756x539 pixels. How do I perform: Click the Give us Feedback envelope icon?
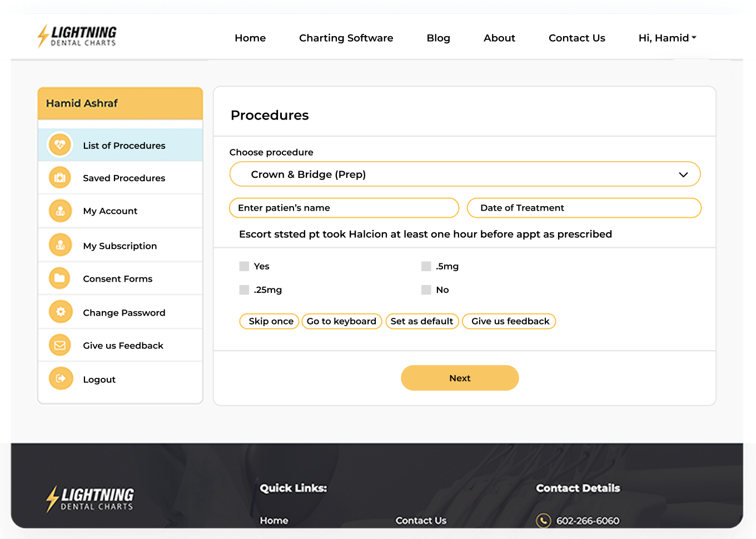pos(60,345)
